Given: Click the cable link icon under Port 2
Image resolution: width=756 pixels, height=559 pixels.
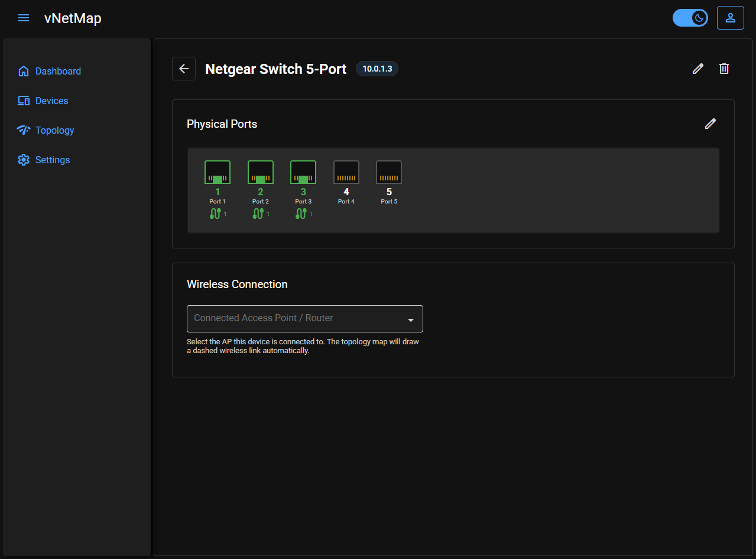Looking at the screenshot, I should coord(258,214).
